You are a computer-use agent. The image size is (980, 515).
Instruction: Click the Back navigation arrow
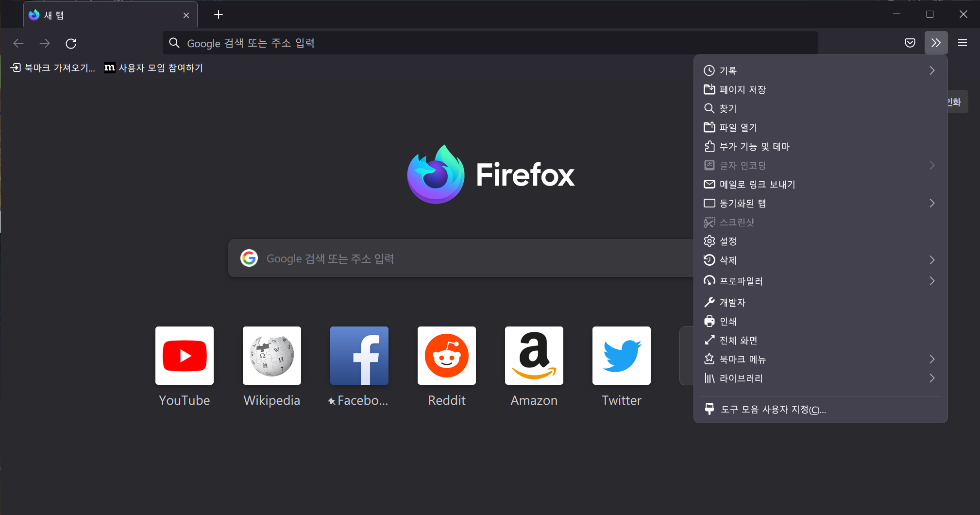coord(18,43)
